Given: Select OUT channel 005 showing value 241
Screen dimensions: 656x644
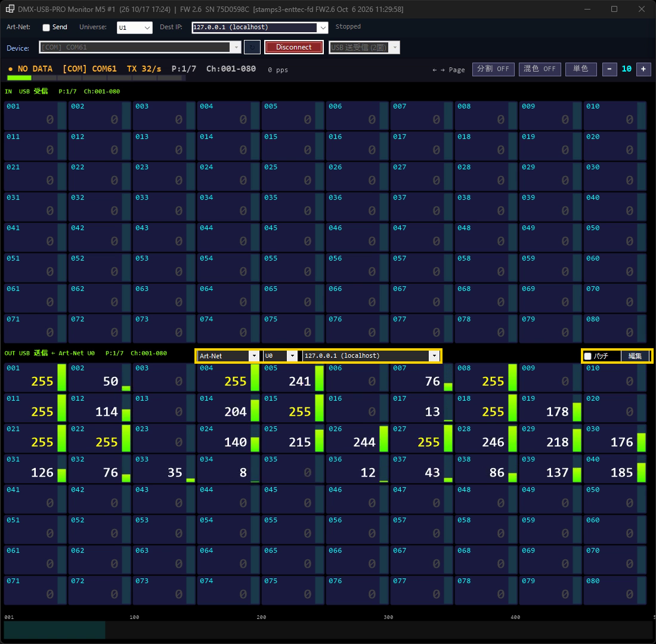Looking at the screenshot, I should [x=293, y=377].
